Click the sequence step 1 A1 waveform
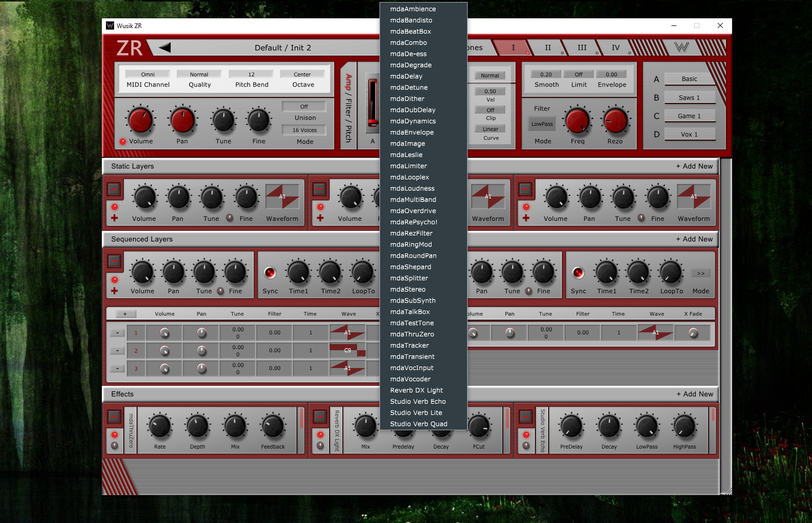 click(347, 332)
